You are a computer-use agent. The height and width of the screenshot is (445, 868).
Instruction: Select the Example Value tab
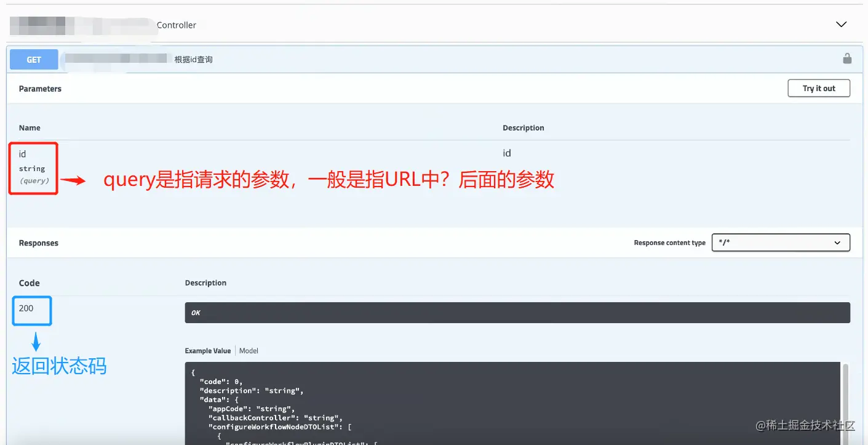pyautogui.click(x=208, y=351)
